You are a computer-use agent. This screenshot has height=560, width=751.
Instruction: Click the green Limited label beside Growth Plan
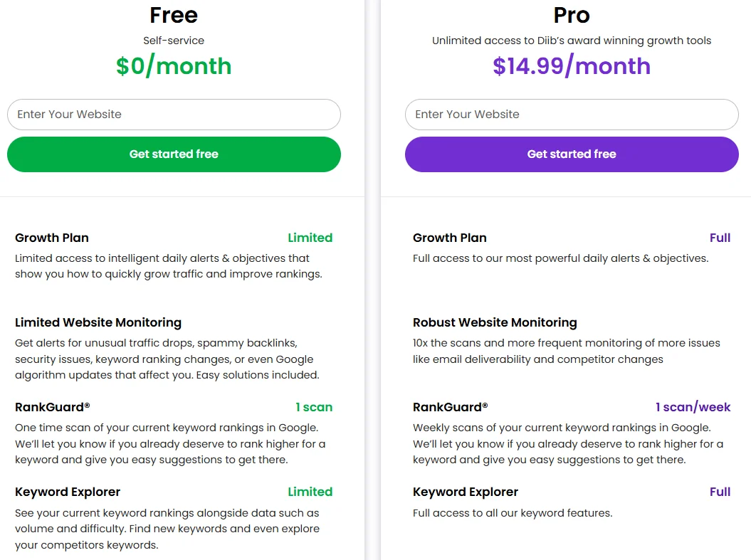(x=310, y=238)
